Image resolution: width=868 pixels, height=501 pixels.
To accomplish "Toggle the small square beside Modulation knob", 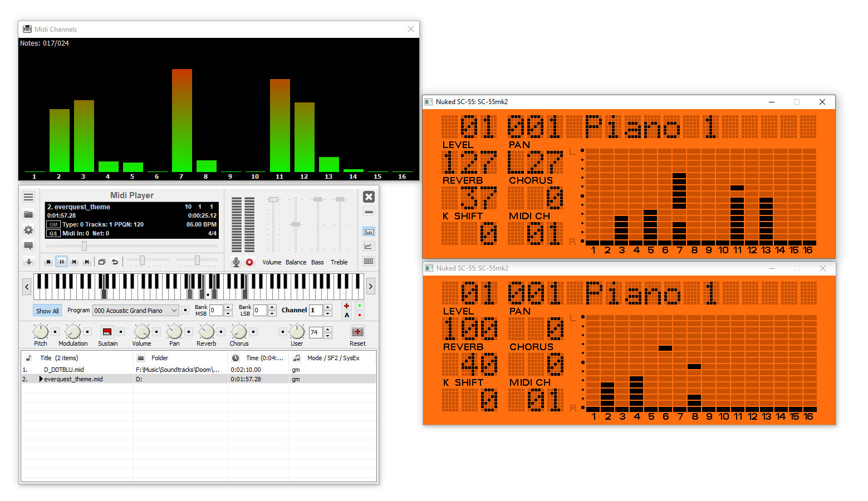I will click(x=87, y=332).
